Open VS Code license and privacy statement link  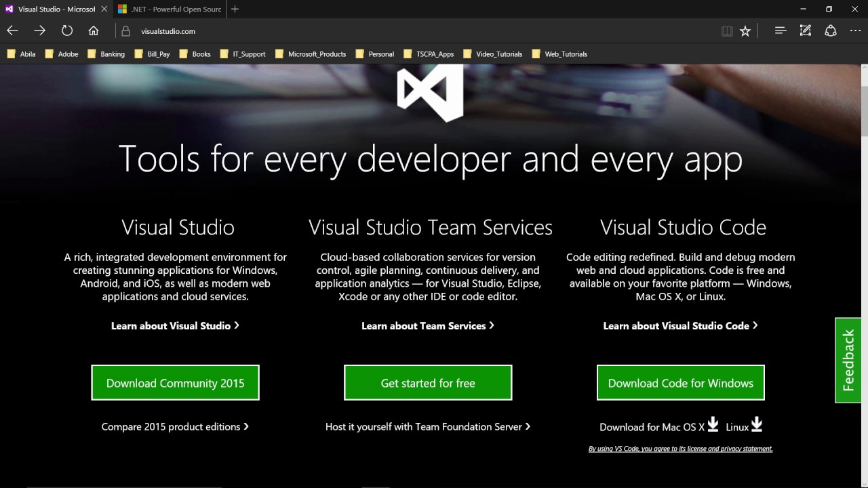(x=681, y=449)
